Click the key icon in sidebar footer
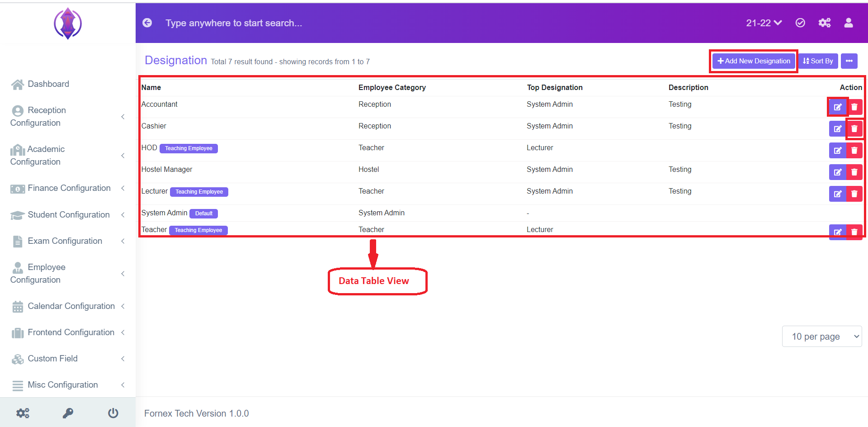Screen dimensions: 868x427 68,413
